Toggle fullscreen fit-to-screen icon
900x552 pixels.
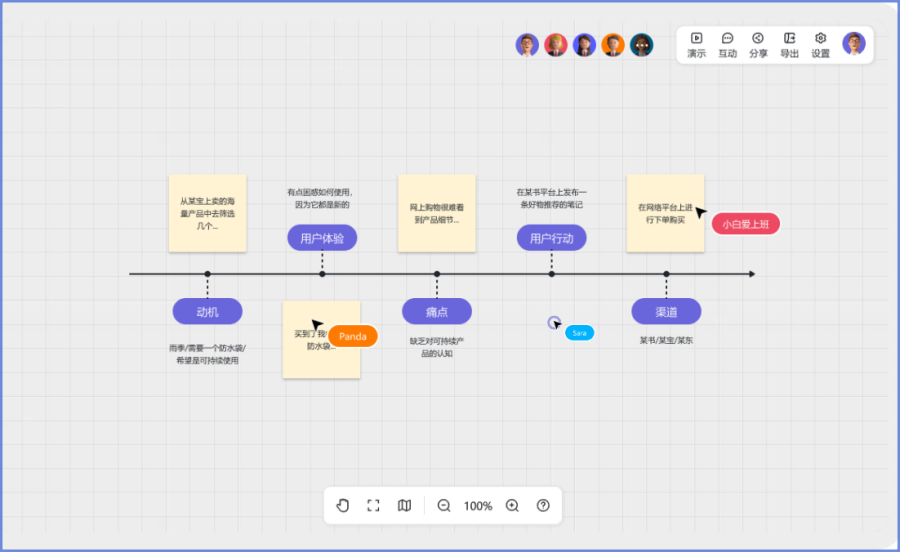(x=373, y=506)
